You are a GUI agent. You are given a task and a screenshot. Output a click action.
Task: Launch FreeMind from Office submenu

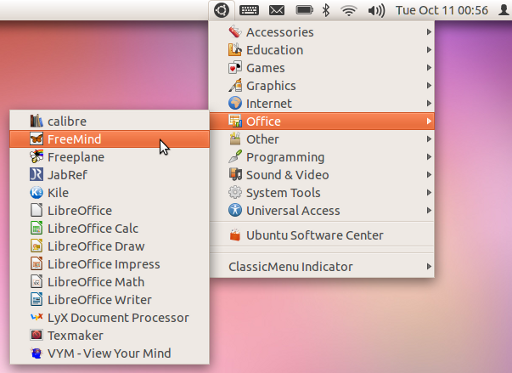click(109, 139)
